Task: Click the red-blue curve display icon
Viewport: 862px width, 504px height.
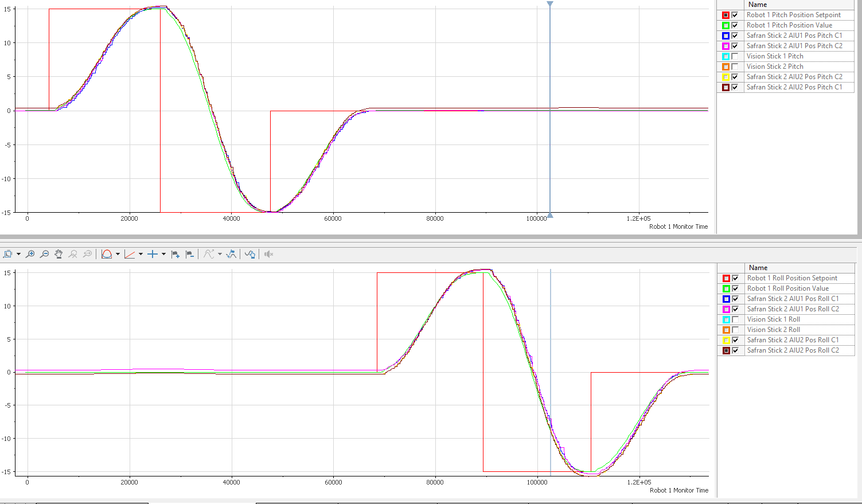Action: (x=107, y=254)
